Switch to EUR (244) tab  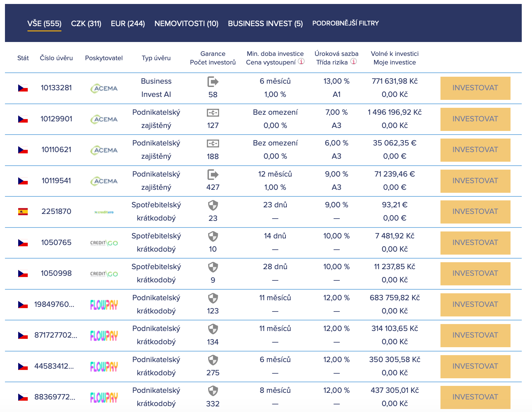[128, 23]
